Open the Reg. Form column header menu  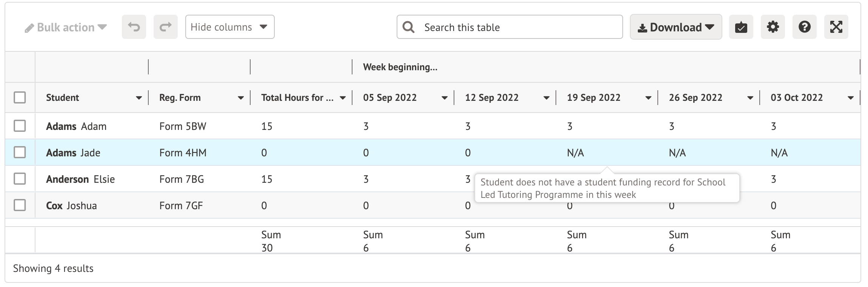pyautogui.click(x=241, y=98)
